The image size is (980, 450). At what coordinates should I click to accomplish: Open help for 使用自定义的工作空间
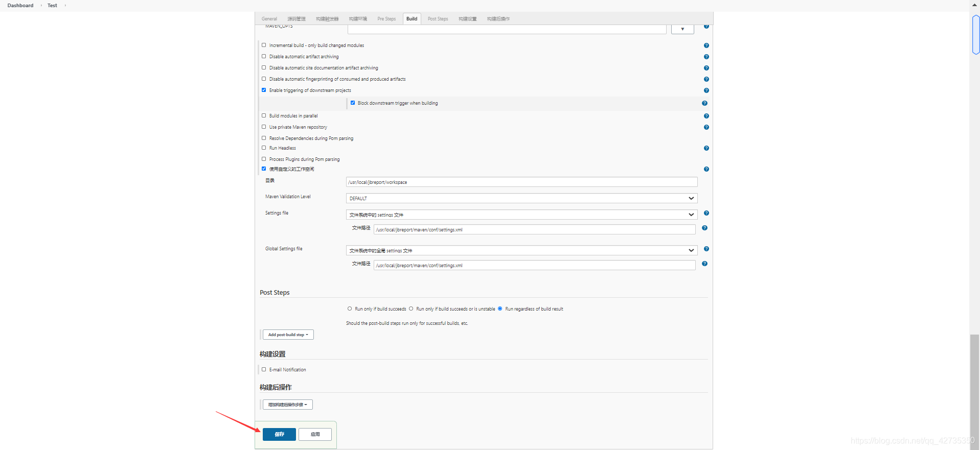[706, 169]
